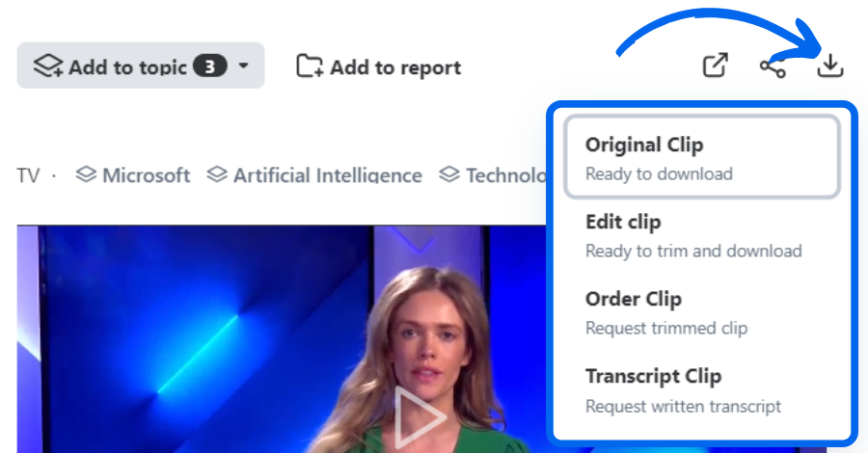Open clip in new window icon
The width and height of the screenshot is (868, 453).
point(716,66)
